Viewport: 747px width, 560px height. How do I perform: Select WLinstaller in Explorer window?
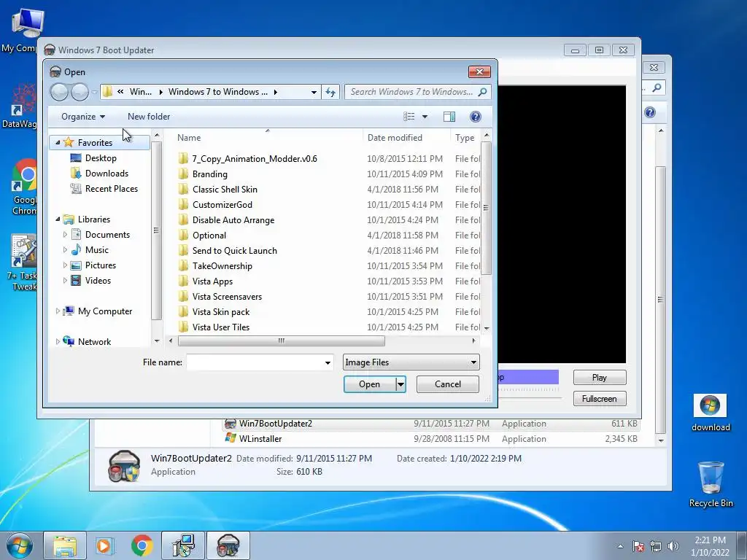[260, 438]
